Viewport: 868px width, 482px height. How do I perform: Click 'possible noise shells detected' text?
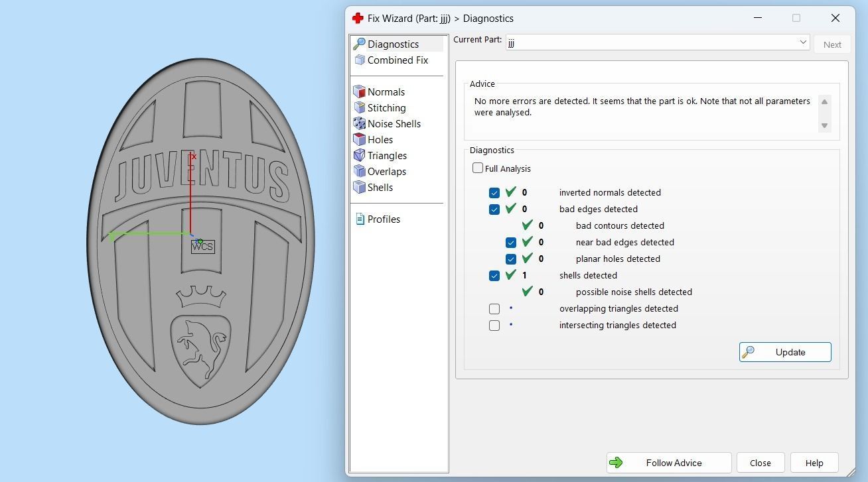pyautogui.click(x=634, y=292)
